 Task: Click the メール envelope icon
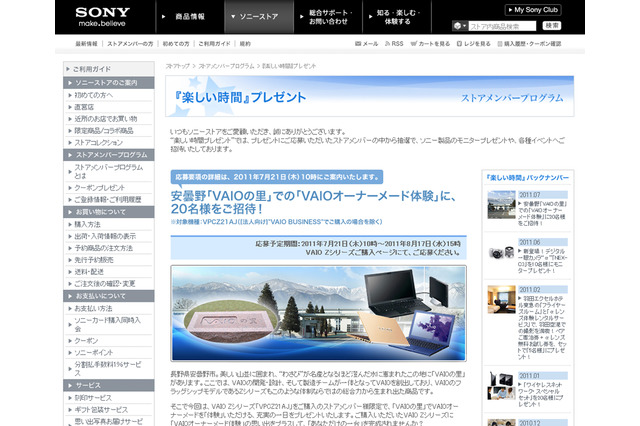pos(358,44)
